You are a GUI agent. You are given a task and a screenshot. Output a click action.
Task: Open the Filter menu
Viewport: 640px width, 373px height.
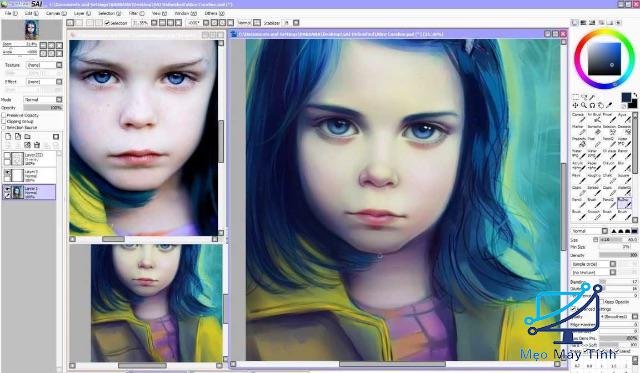[x=136, y=13]
